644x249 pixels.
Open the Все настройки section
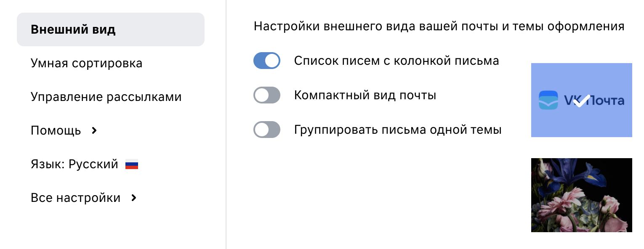[x=84, y=198]
